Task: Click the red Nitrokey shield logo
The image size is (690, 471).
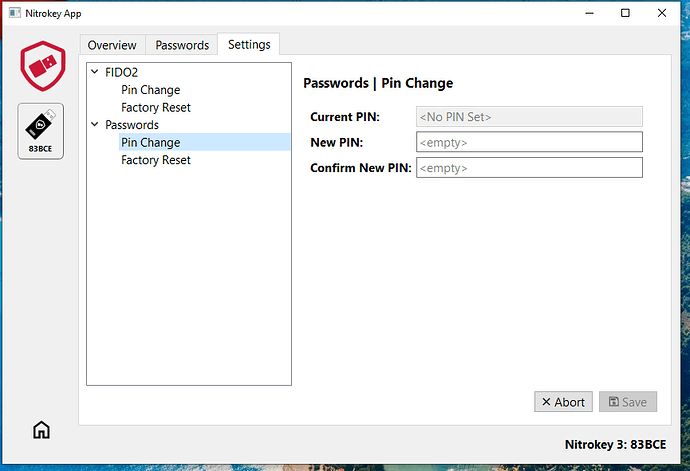Action: click(x=41, y=66)
